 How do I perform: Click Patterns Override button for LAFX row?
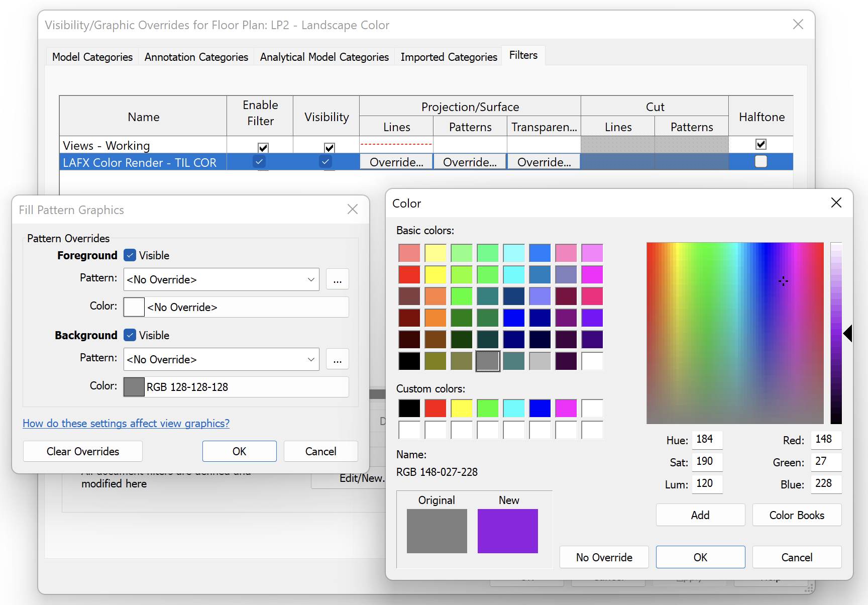470,162
